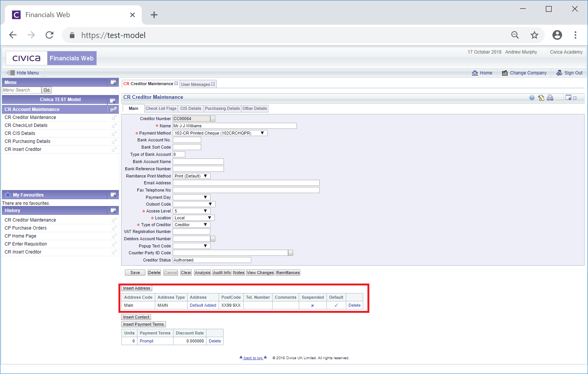588x374 pixels.
Task: Click Counter Party ID Code lookup button
Action: pyautogui.click(x=290, y=253)
